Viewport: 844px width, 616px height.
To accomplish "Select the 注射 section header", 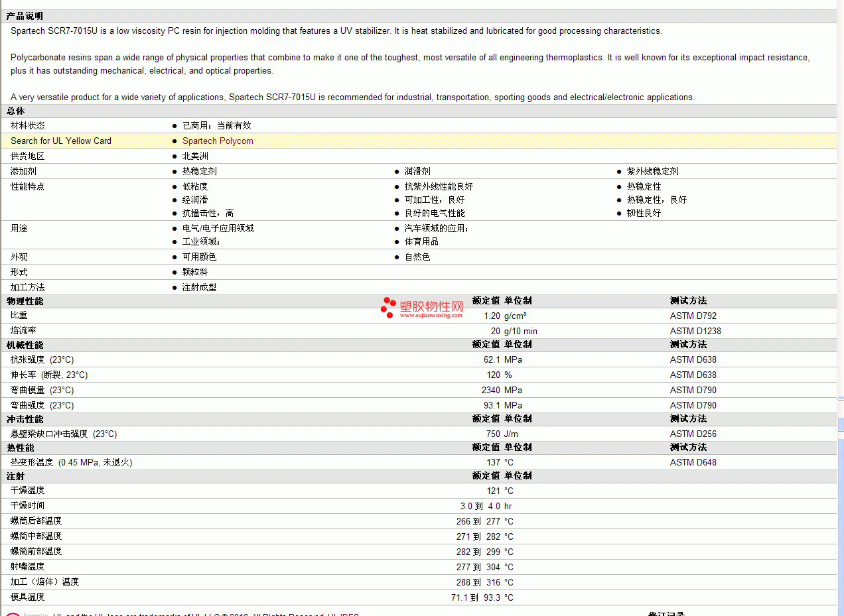I will (16, 476).
